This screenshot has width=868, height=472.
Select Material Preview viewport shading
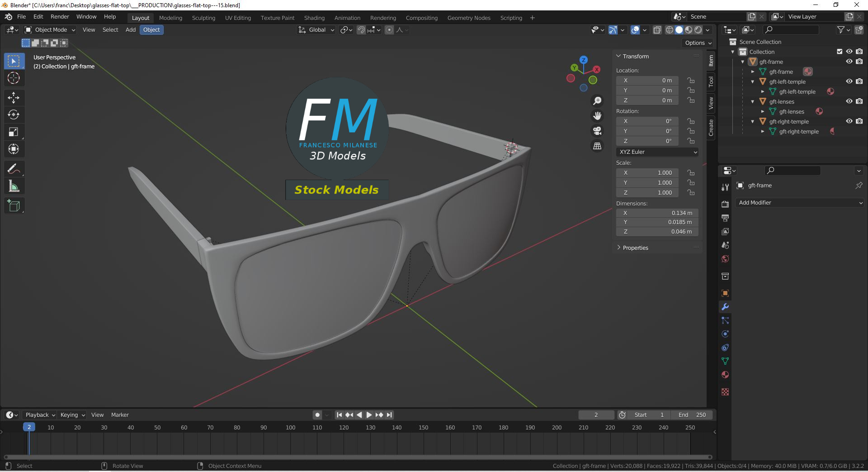coord(689,30)
